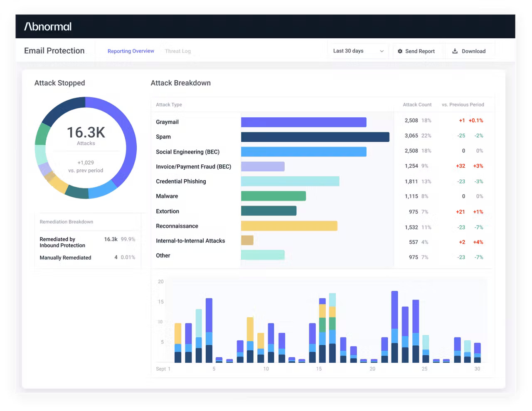The width and height of the screenshot is (532, 411).
Task: Click the Abnormal logo in header
Action: tap(48, 27)
